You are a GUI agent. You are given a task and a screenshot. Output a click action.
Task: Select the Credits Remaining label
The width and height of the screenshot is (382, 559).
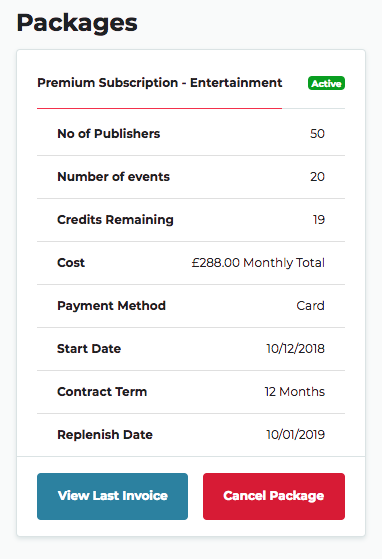click(115, 220)
